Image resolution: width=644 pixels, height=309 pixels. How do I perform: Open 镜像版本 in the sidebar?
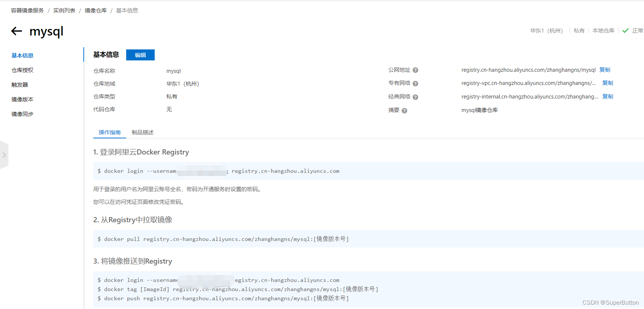22,99
